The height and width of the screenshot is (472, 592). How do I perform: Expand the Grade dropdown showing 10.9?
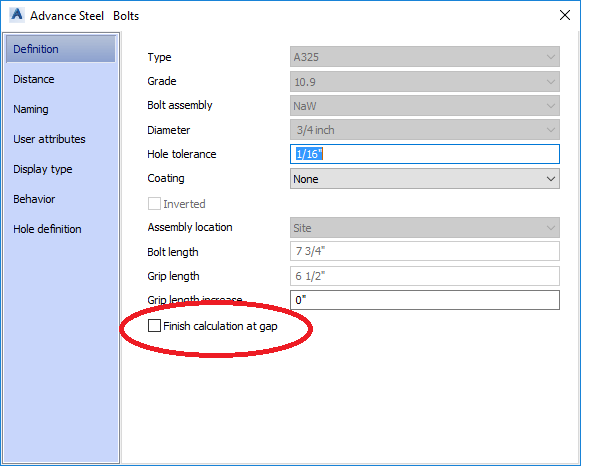pos(424,82)
